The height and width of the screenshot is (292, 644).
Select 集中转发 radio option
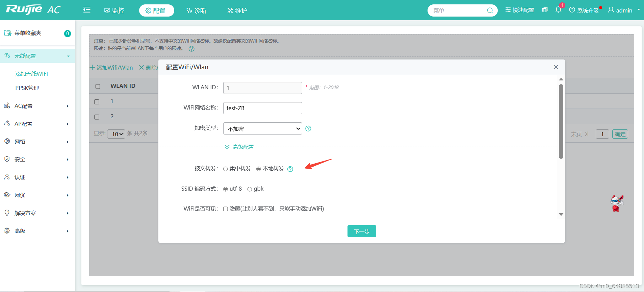(226, 169)
